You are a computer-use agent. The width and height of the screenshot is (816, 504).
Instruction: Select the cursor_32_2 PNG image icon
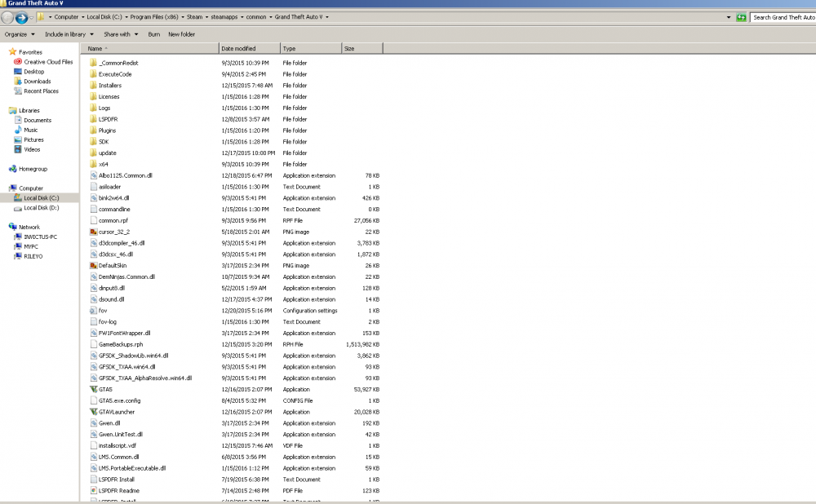point(93,232)
